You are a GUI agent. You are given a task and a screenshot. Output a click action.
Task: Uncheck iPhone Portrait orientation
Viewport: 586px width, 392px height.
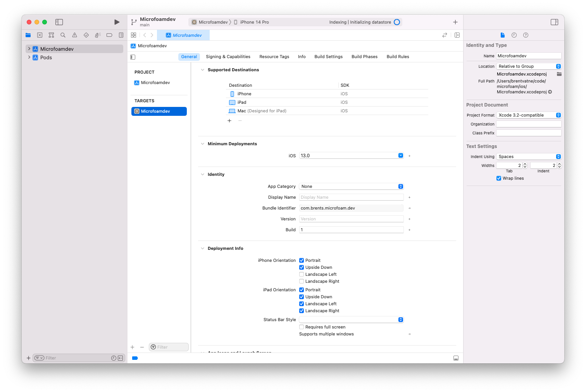(302, 260)
